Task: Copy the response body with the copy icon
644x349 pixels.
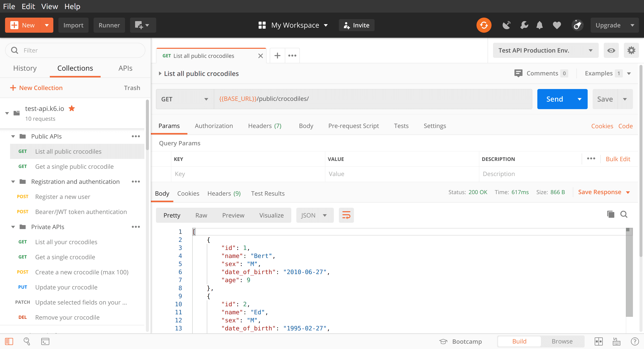Action: pos(610,214)
